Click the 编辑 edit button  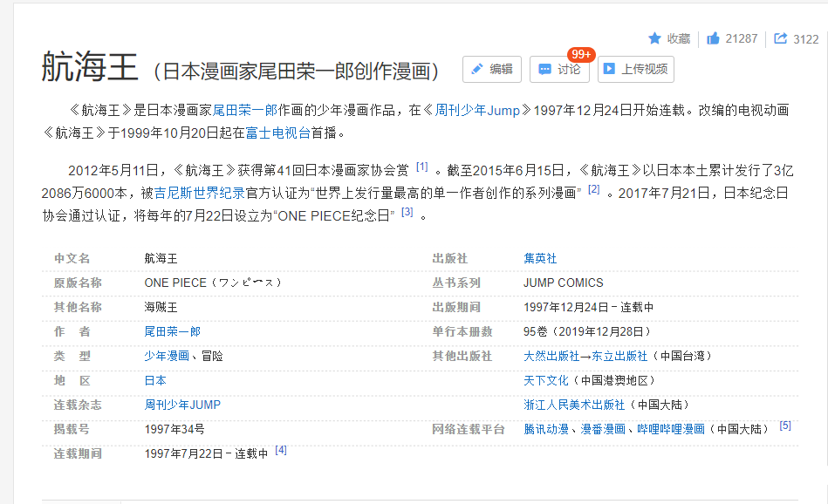tap(491, 69)
